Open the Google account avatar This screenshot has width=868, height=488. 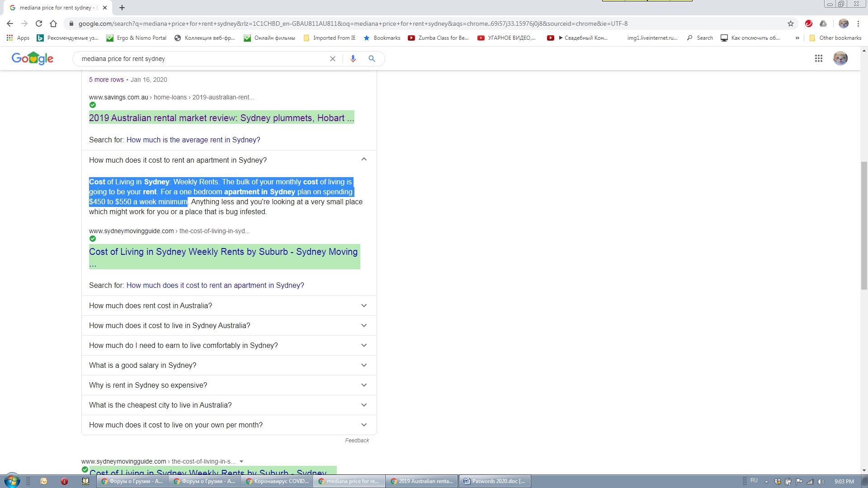pyautogui.click(x=840, y=58)
